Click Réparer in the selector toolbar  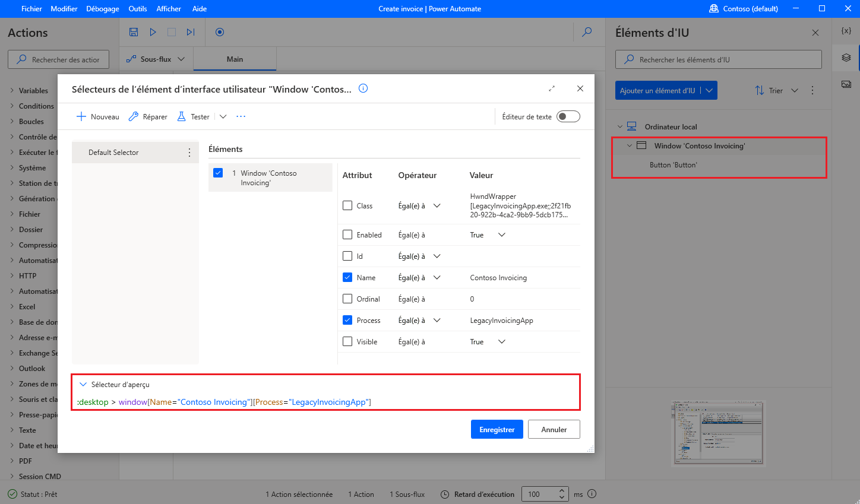pyautogui.click(x=148, y=116)
